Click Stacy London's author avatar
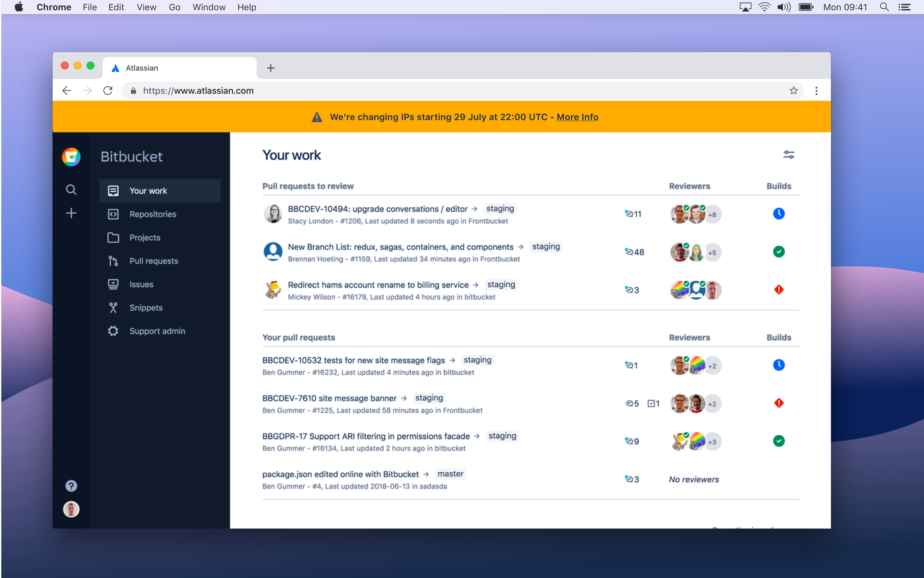 (x=273, y=214)
